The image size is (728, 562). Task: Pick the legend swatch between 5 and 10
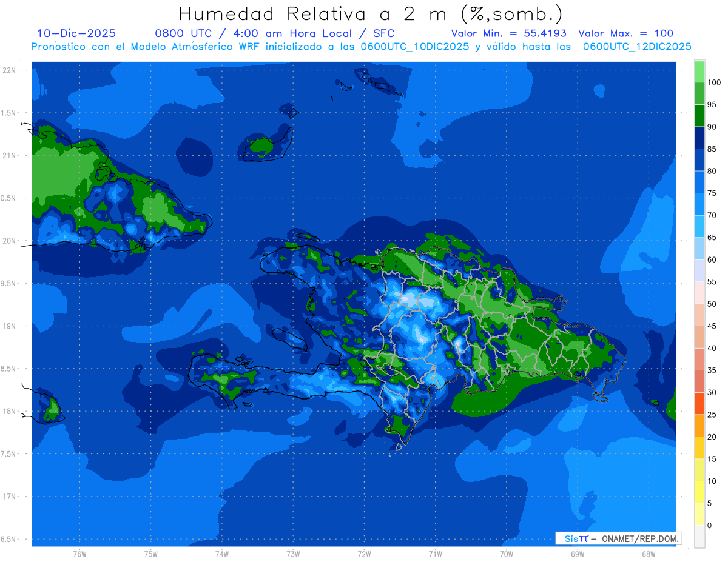coord(699,492)
